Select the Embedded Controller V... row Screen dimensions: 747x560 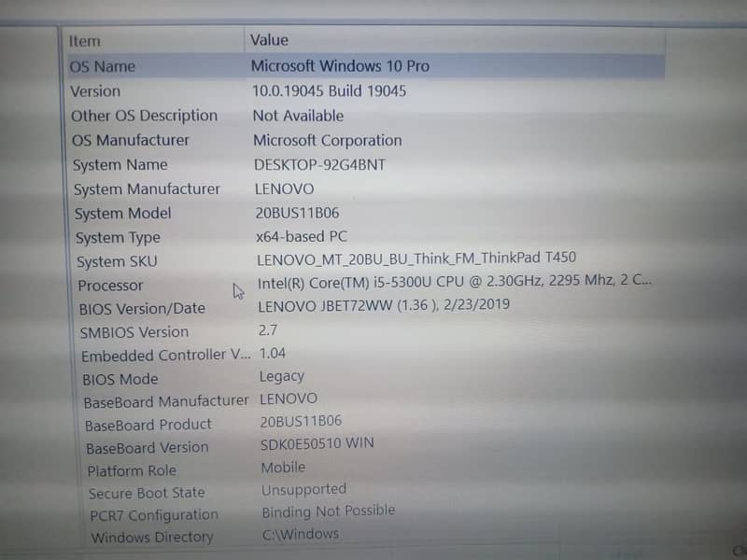pyautogui.click(x=165, y=356)
